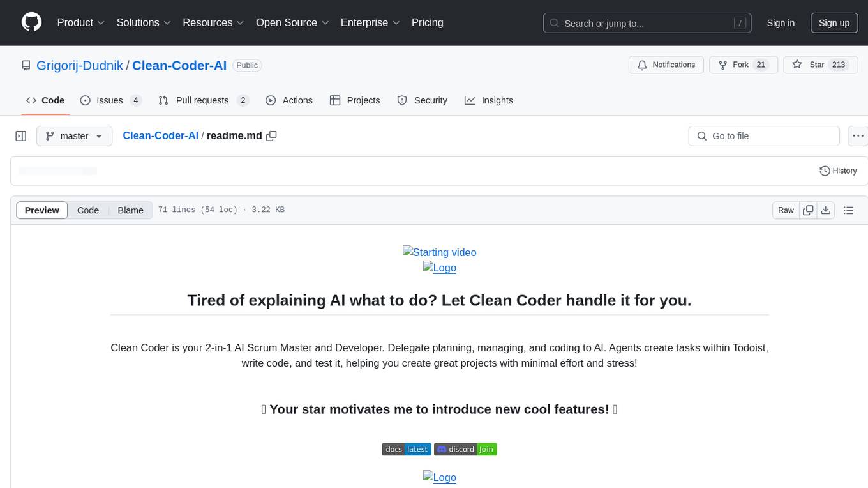Expand the Resources menu
Image resolution: width=868 pixels, height=488 pixels.
click(x=213, y=22)
